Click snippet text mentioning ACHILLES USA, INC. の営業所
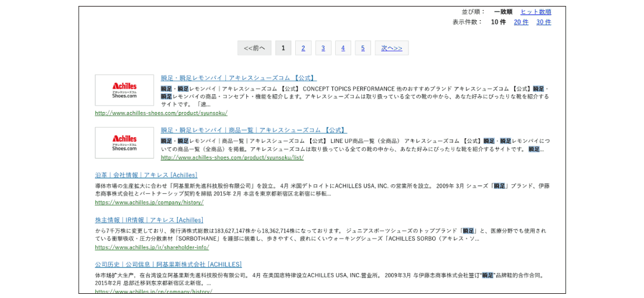Viewport: 644px width, 298px height. coord(323,190)
